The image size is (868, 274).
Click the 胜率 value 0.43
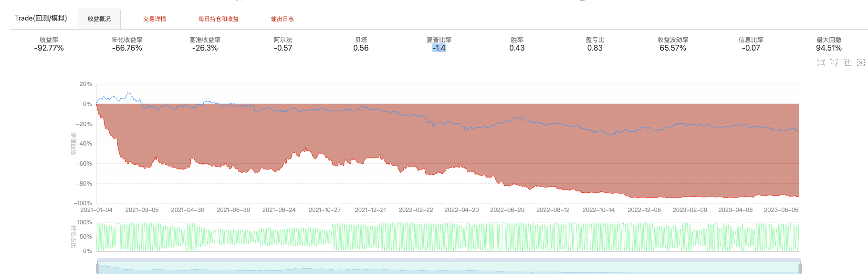[517, 48]
